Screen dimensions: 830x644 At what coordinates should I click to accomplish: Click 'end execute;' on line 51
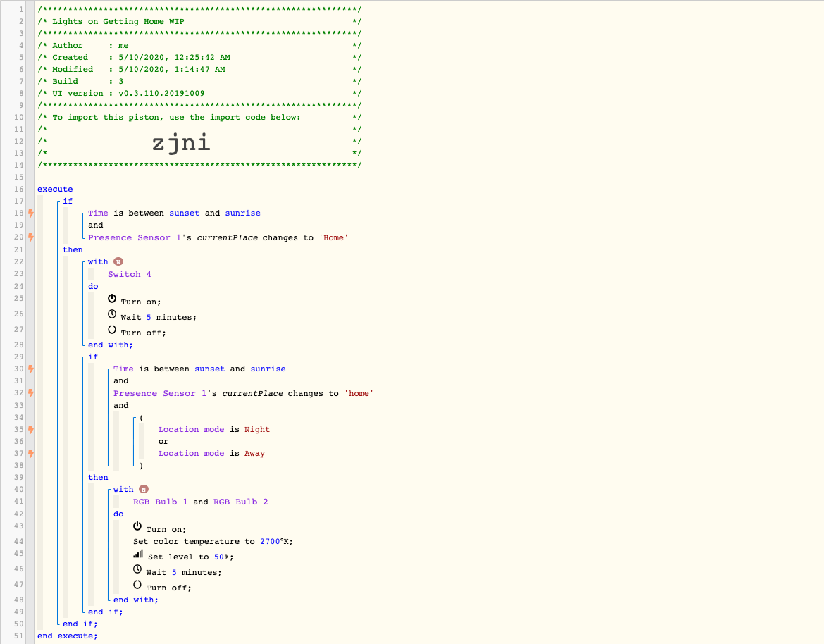(68, 636)
